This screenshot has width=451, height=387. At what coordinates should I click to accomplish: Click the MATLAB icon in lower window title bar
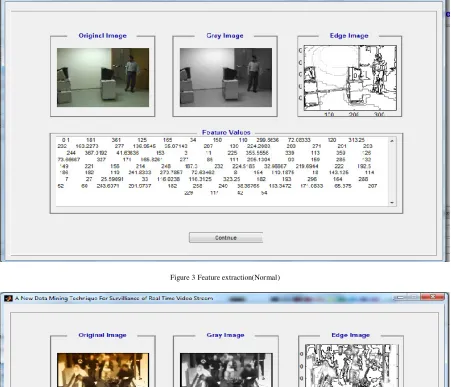coord(8,298)
